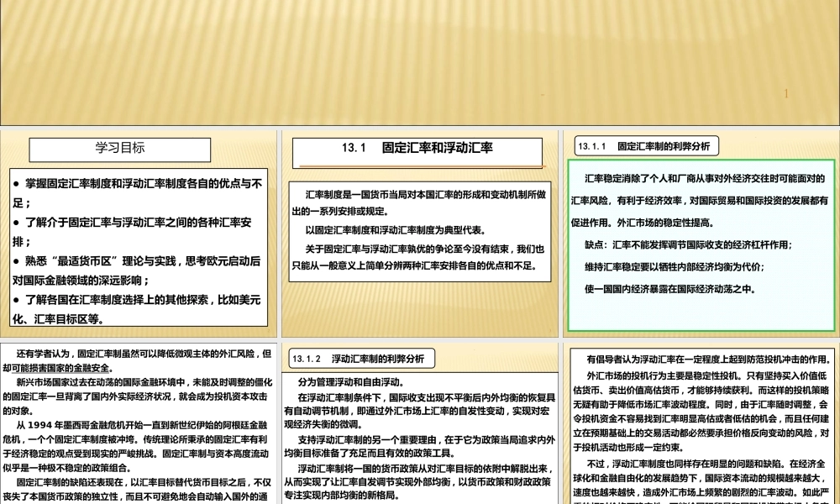The image size is (840, 504).
Task: Click the bullet starting 了解介于固定汇率
Action: (133, 231)
